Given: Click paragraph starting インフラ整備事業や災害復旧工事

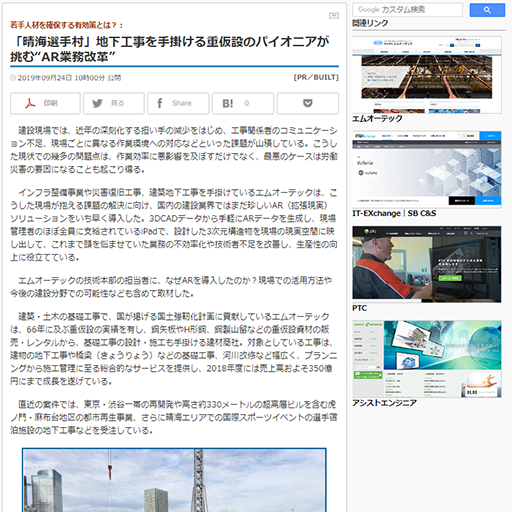Looking at the screenshot, I should coord(174,225).
